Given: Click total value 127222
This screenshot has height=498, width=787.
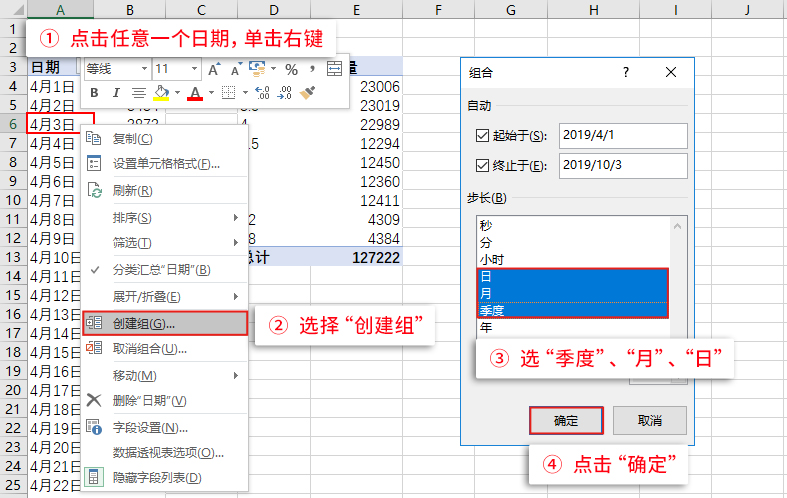Looking at the screenshot, I should pyautogui.click(x=376, y=258).
